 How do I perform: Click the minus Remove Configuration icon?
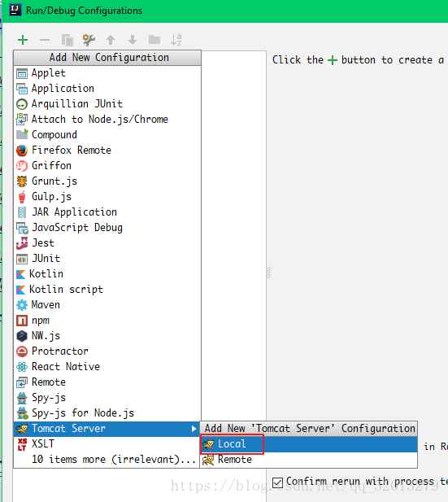(45, 40)
